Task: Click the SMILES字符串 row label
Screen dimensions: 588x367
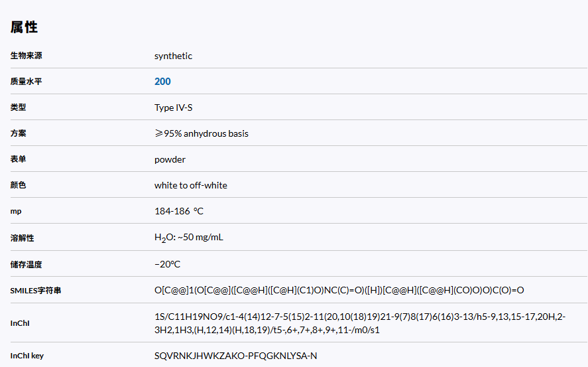Action: (x=36, y=290)
